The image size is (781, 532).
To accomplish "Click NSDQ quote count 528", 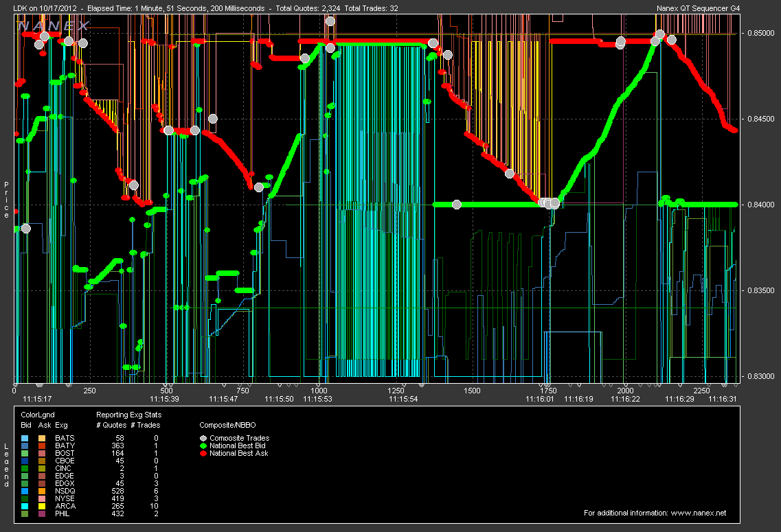I will pyautogui.click(x=117, y=491).
